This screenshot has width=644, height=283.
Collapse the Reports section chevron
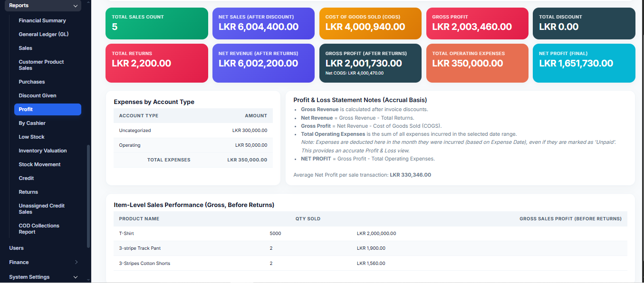(x=75, y=6)
